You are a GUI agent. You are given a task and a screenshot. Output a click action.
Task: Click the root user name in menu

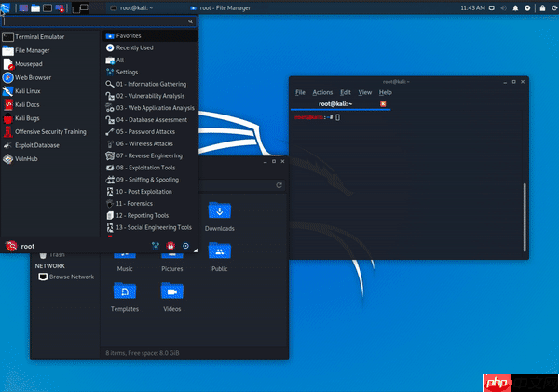pos(27,246)
